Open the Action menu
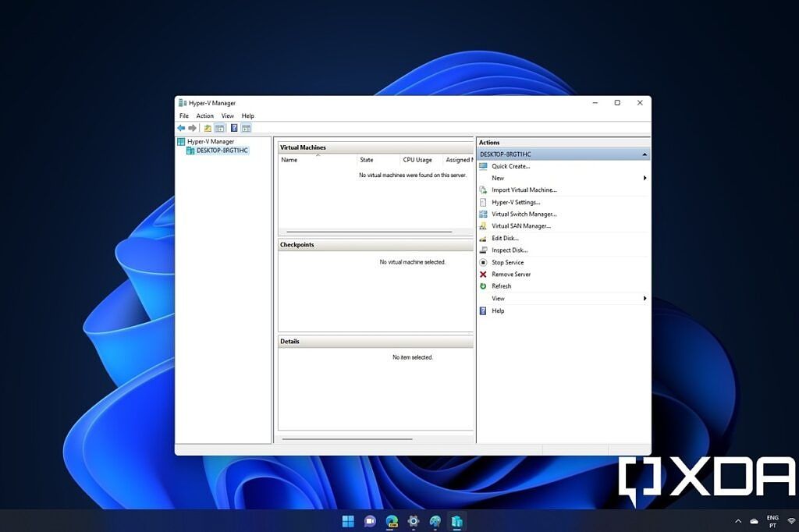Image resolution: width=799 pixels, height=532 pixels. 204,115
